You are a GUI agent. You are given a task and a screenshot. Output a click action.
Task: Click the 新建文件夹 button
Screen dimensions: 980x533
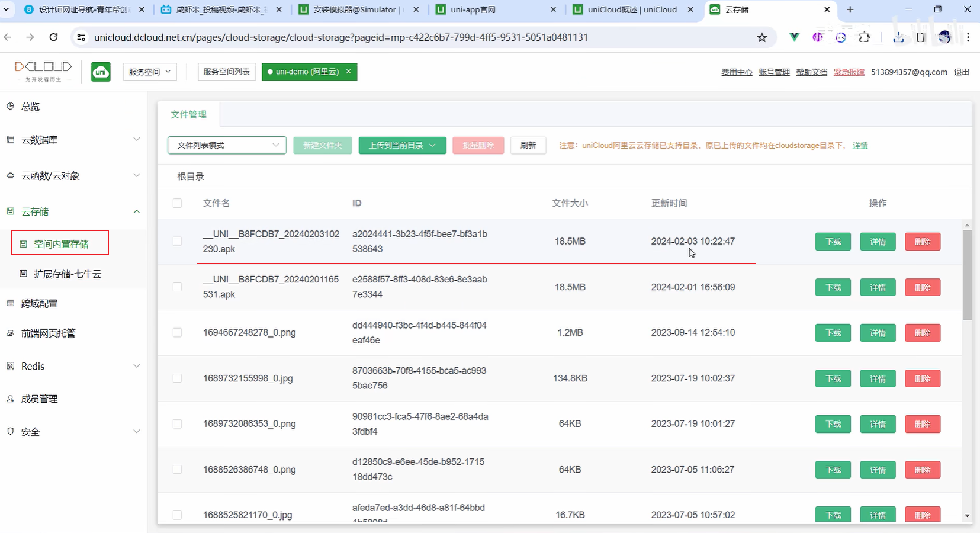(323, 145)
